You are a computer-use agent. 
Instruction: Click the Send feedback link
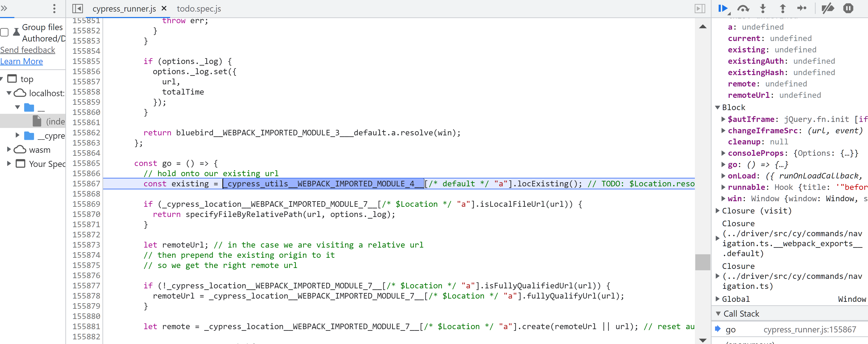28,50
